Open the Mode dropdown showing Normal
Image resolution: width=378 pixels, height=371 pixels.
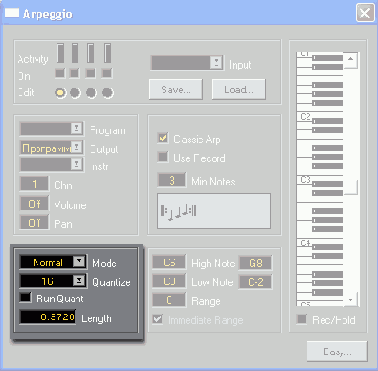(79, 262)
